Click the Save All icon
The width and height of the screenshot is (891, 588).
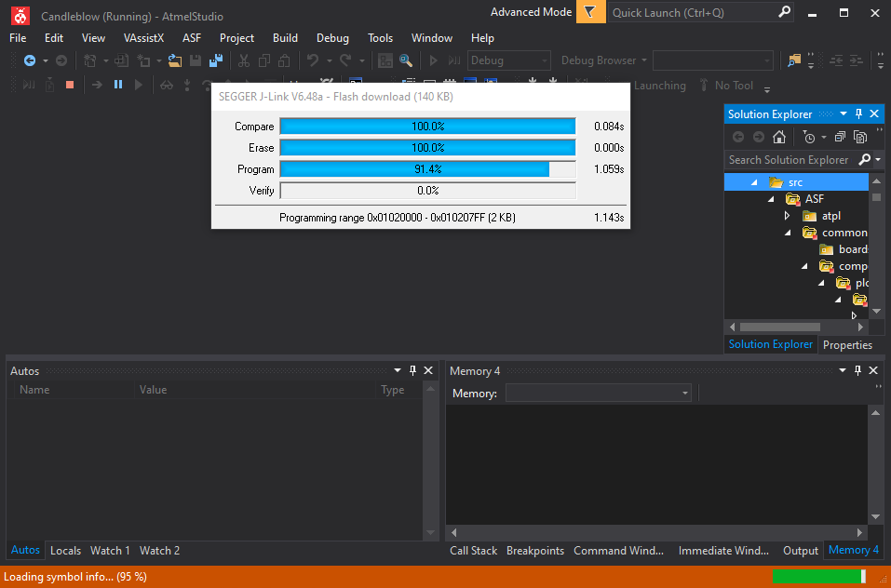coord(216,60)
